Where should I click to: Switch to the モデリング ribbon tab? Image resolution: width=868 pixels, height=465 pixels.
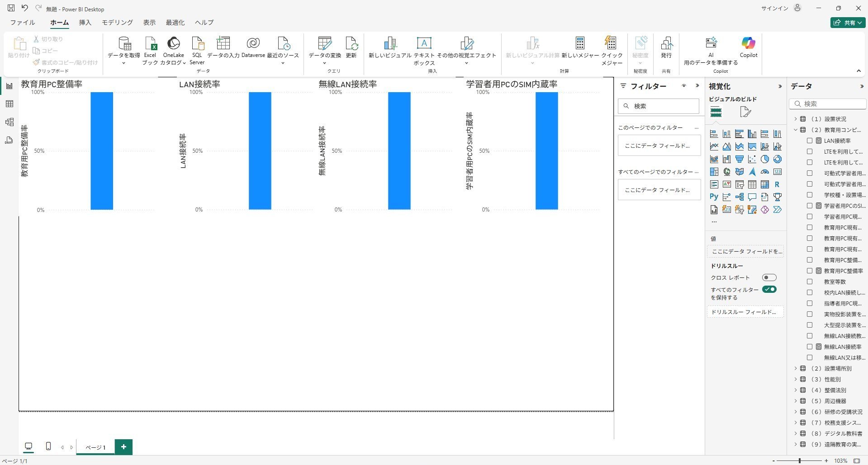[117, 23]
